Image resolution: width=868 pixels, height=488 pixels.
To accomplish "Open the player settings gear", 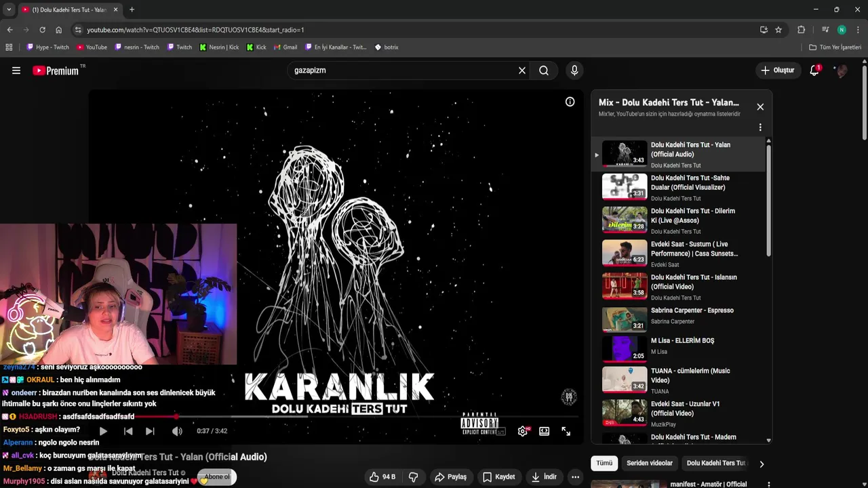I will [523, 431].
